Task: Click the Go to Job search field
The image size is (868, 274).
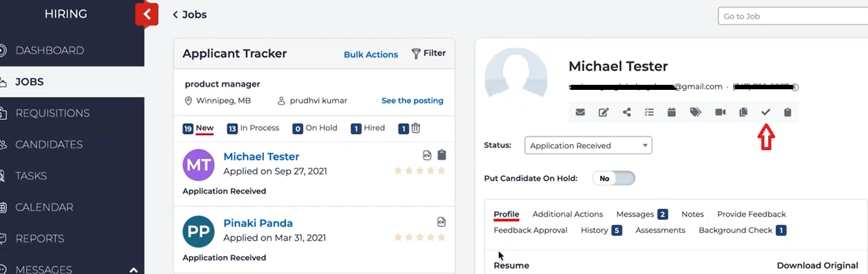Action: click(792, 16)
